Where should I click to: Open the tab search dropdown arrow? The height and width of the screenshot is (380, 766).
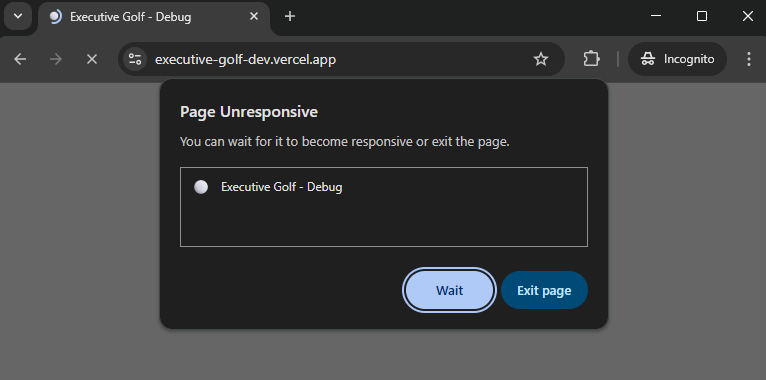[18, 16]
